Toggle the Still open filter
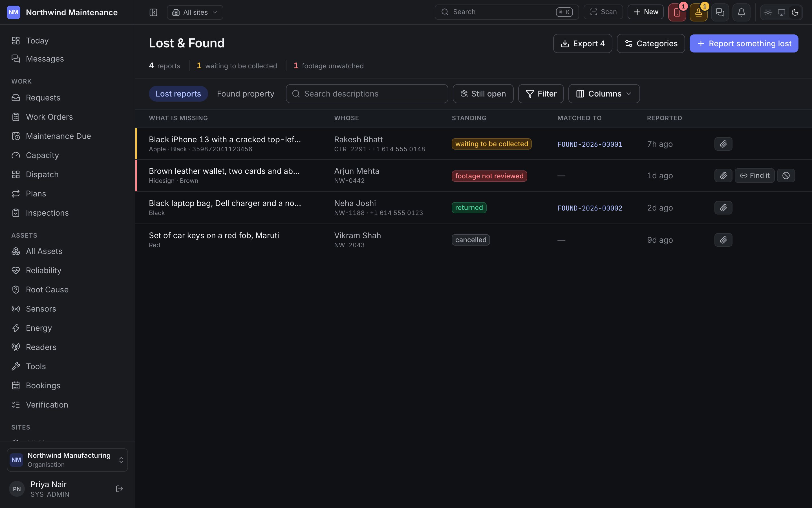 click(483, 94)
